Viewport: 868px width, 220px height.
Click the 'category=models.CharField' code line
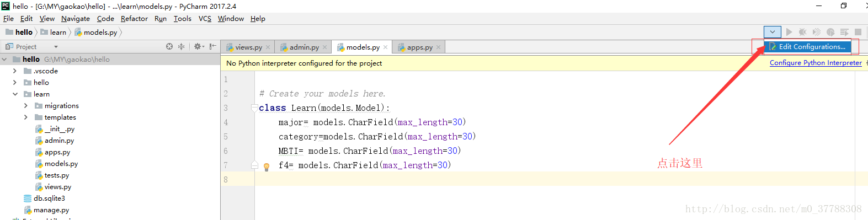(377, 137)
